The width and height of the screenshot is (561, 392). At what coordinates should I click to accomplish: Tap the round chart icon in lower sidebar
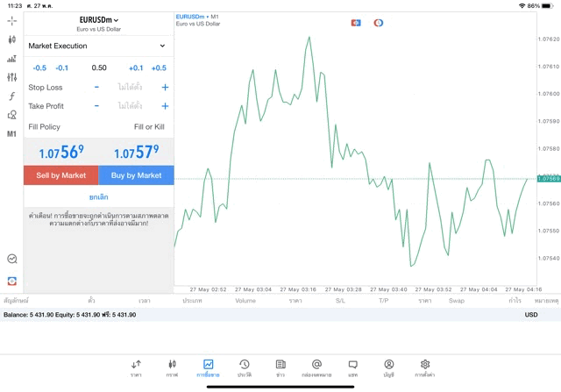pos(11,259)
